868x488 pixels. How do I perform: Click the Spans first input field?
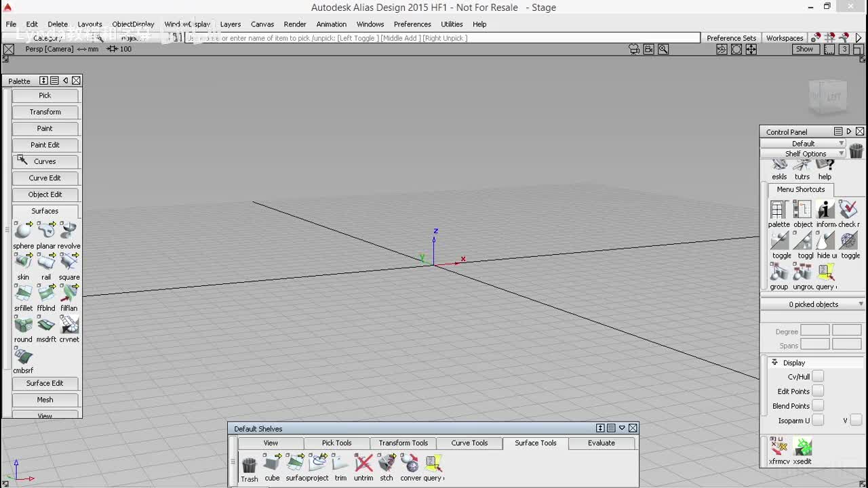tap(815, 344)
